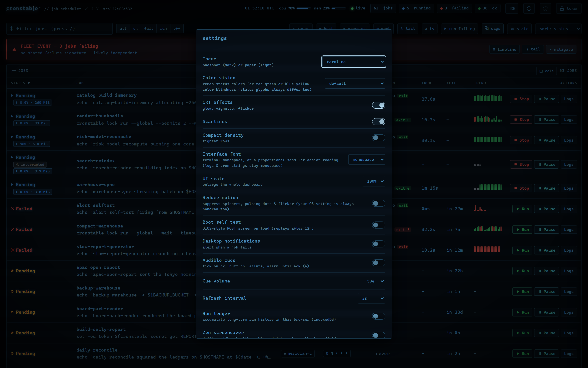Enable Audible cues toggle
The width and height of the screenshot is (588, 368).
pyautogui.click(x=379, y=263)
